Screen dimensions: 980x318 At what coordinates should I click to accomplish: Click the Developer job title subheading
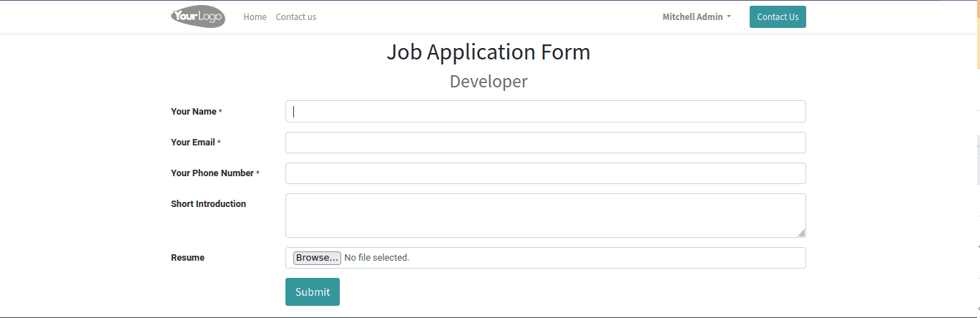[x=489, y=82]
